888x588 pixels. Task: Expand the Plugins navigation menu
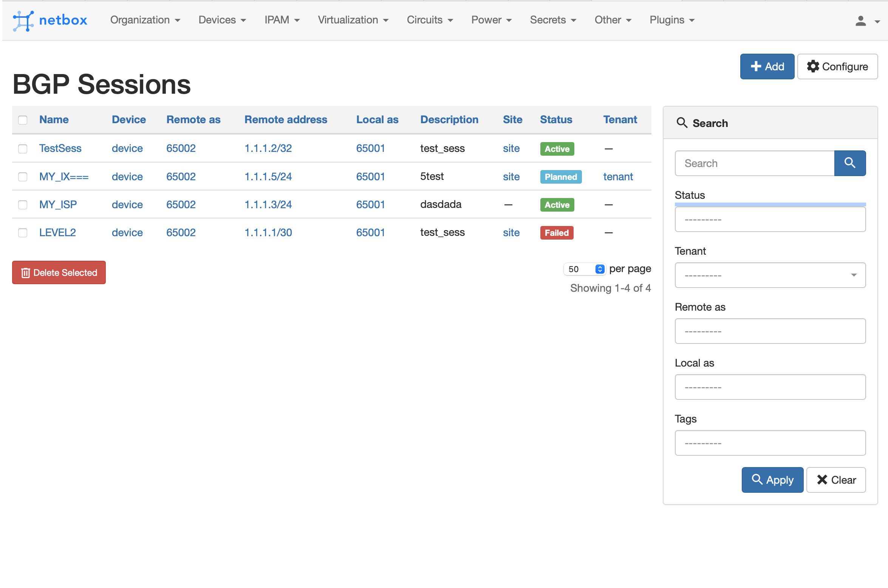coord(672,20)
